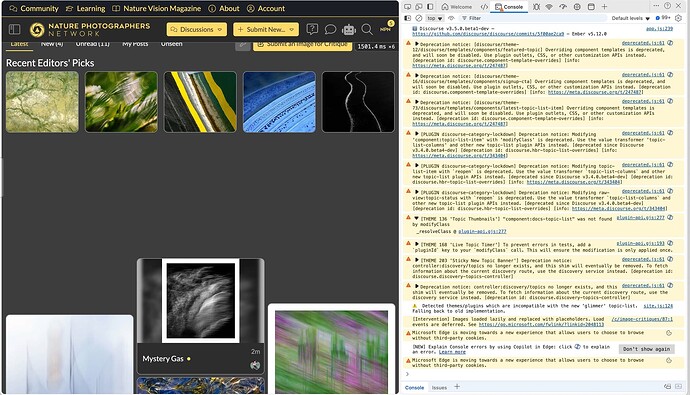Click Copilot explain icon on first deprecation warning
The width and height of the screenshot is (690, 395).
[670, 43]
